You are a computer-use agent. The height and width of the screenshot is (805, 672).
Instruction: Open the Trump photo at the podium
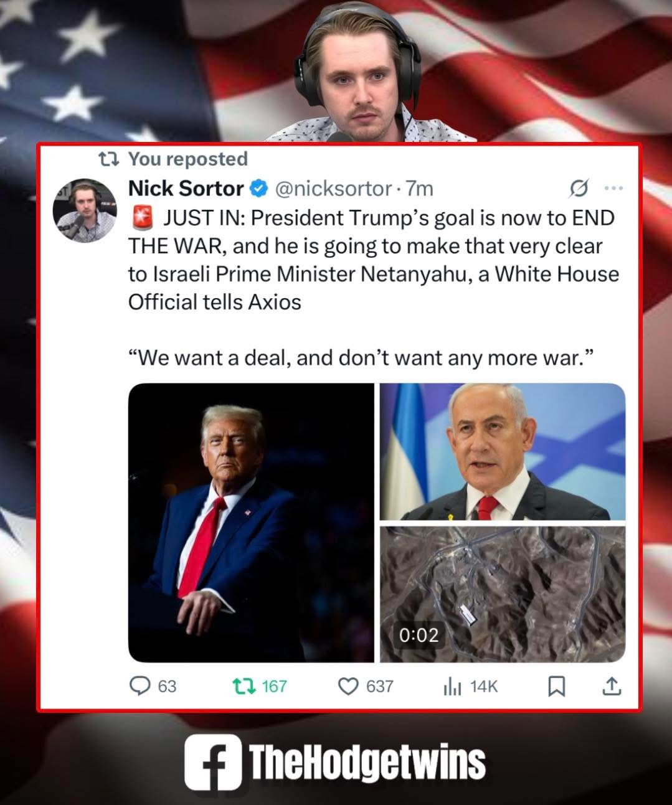tap(250, 522)
